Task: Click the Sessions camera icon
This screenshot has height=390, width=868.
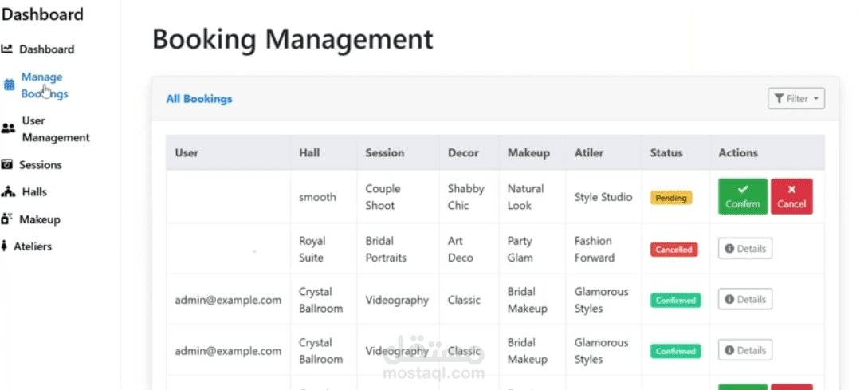Action: pos(7,165)
